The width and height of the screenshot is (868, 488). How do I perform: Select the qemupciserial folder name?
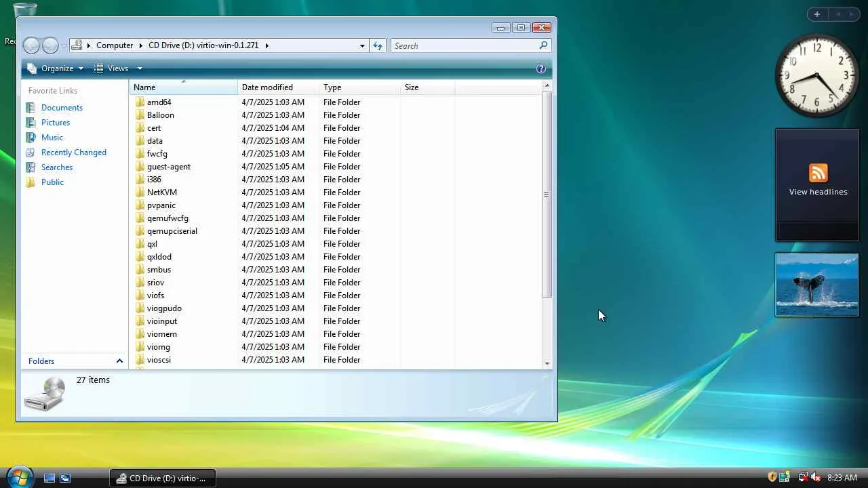click(x=172, y=231)
